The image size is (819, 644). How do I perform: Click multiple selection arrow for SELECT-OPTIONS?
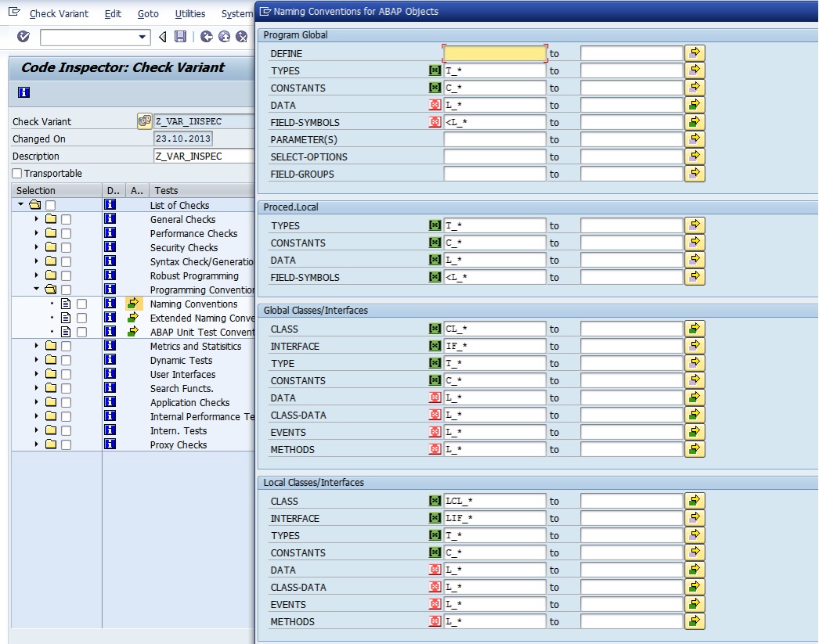point(695,156)
